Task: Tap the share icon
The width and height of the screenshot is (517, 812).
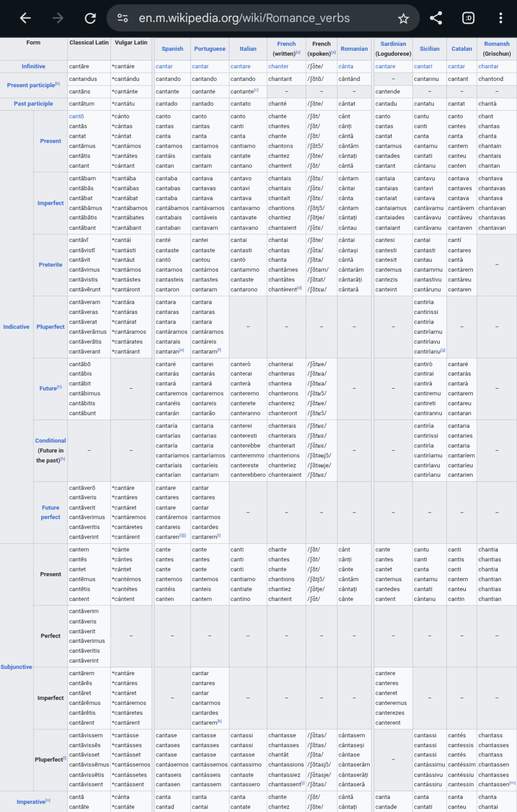Action: point(436,18)
